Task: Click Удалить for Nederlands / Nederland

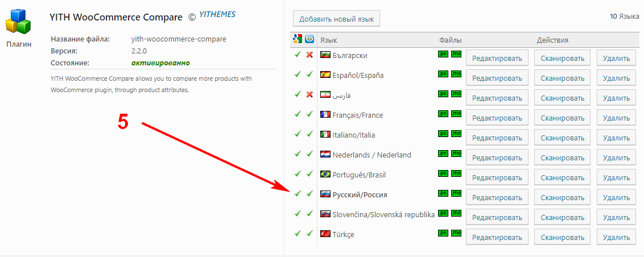Action: (616, 157)
